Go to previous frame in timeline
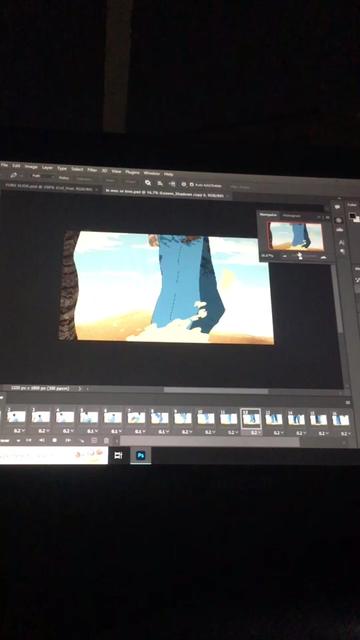The height and width of the screenshot is (640, 360). (x=41, y=440)
